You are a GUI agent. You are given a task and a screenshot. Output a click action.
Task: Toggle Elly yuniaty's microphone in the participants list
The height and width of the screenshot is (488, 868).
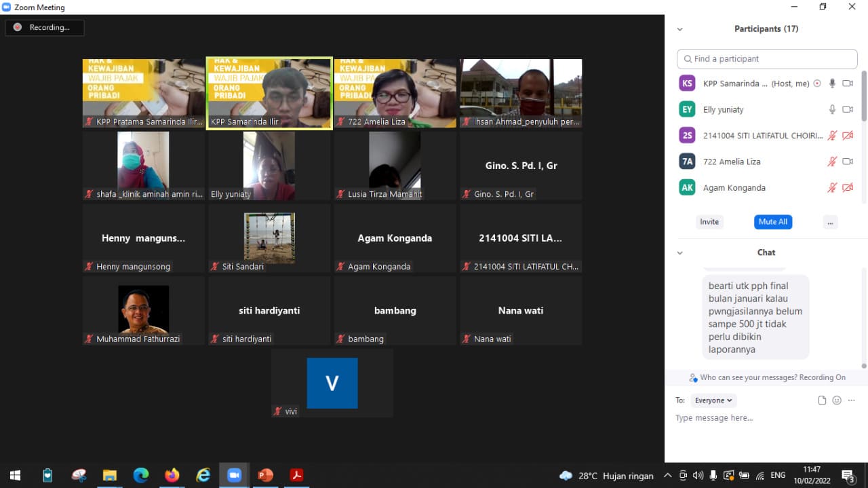click(x=832, y=109)
